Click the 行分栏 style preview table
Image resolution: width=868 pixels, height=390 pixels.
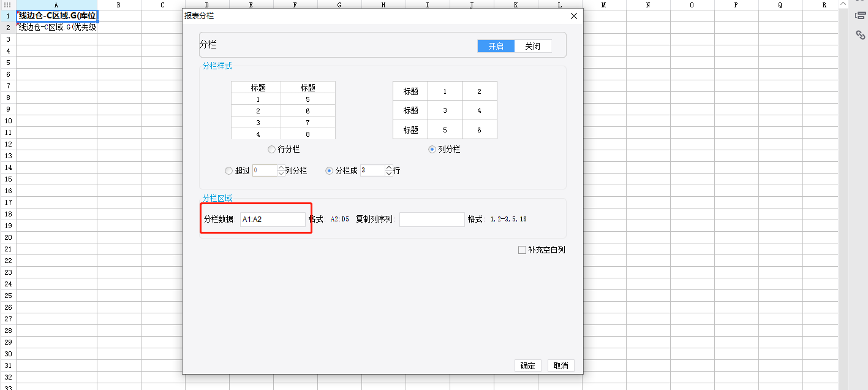(283, 110)
